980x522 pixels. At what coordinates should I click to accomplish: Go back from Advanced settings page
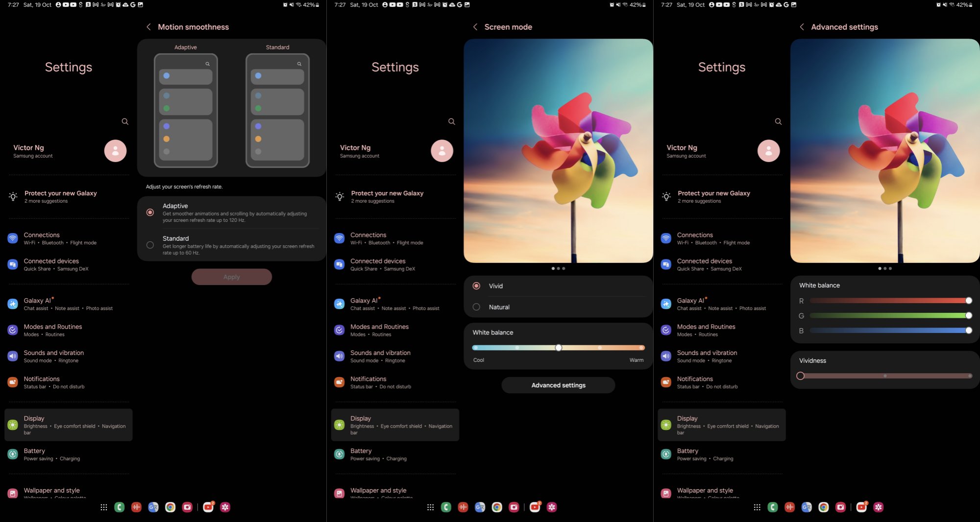point(802,27)
